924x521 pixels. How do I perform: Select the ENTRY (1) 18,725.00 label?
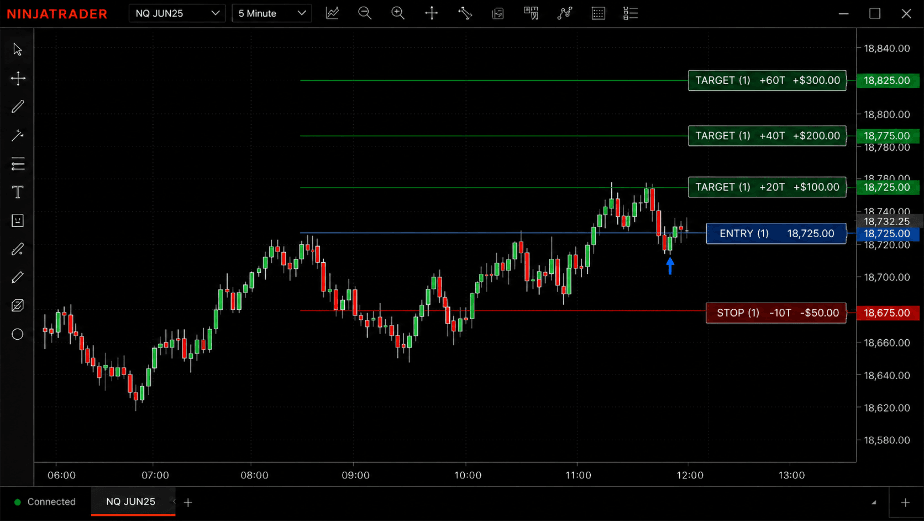776,233
